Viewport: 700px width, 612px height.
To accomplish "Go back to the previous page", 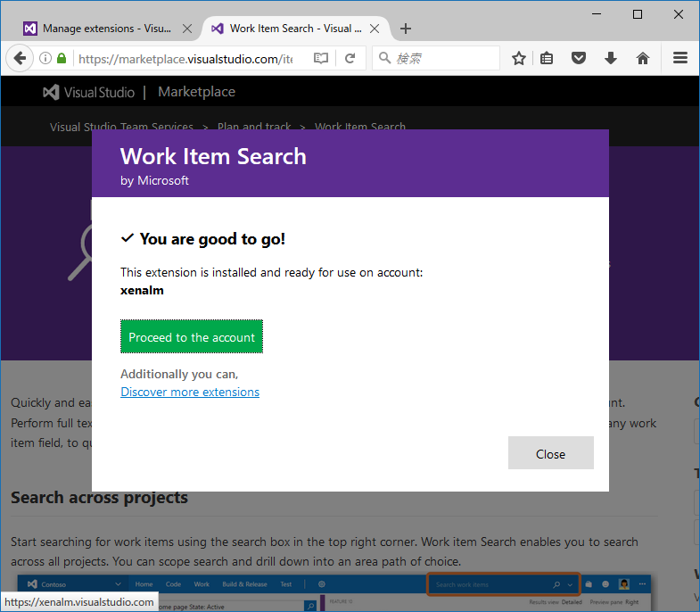I will 20,58.
